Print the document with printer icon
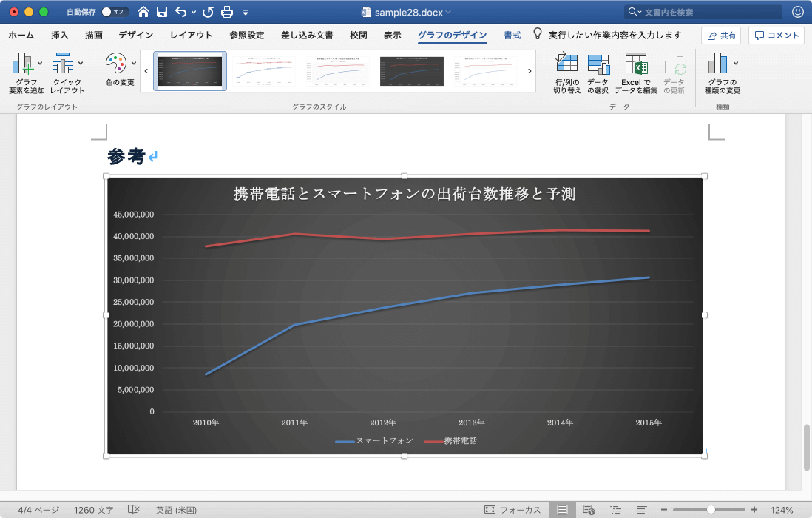The image size is (812, 518). [227, 12]
